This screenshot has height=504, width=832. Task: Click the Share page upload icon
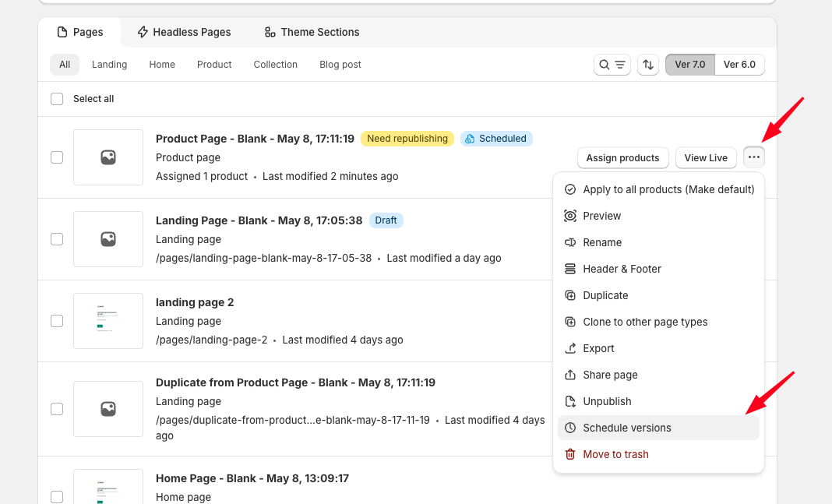570,375
